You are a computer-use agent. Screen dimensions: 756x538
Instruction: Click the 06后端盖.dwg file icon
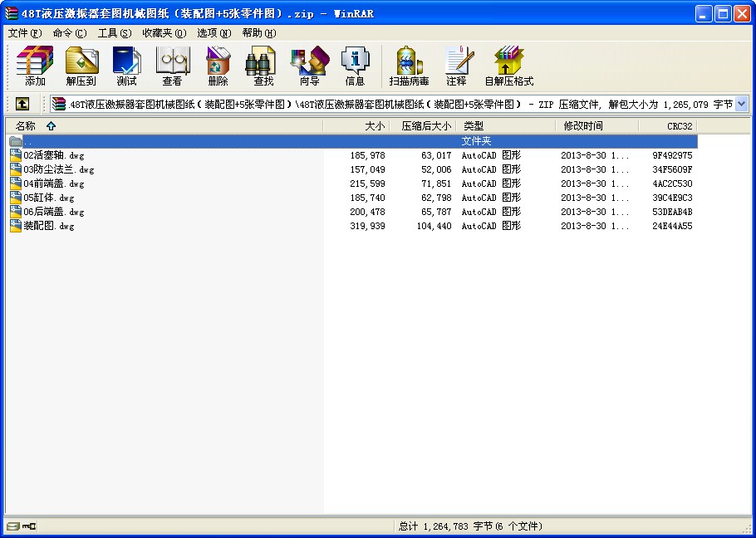coord(16,212)
